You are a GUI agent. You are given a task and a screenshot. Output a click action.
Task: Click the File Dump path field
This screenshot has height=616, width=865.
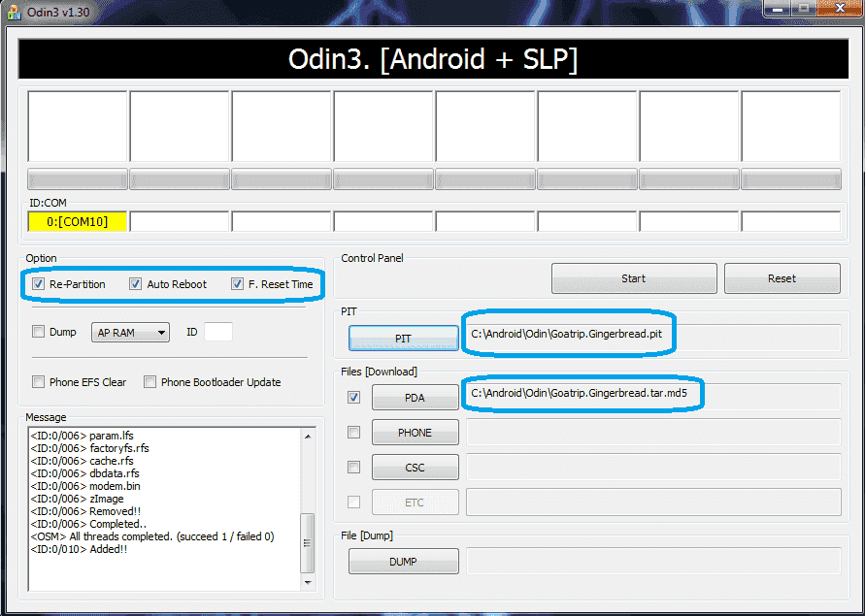653,562
